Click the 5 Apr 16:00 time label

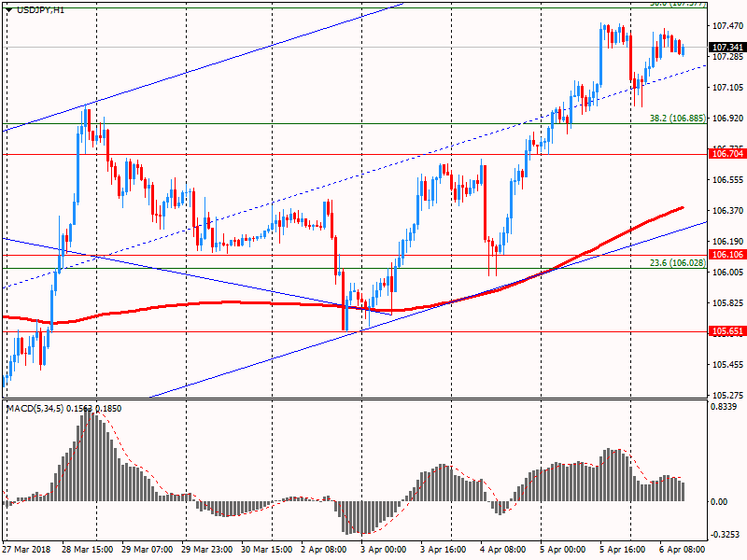[x=623, y=550]
